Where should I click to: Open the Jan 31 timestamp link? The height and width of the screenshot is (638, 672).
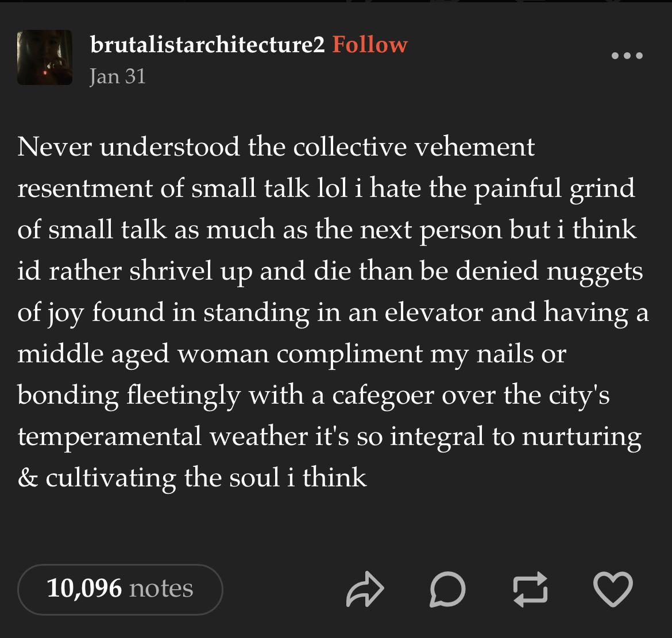tap(117, 76)
